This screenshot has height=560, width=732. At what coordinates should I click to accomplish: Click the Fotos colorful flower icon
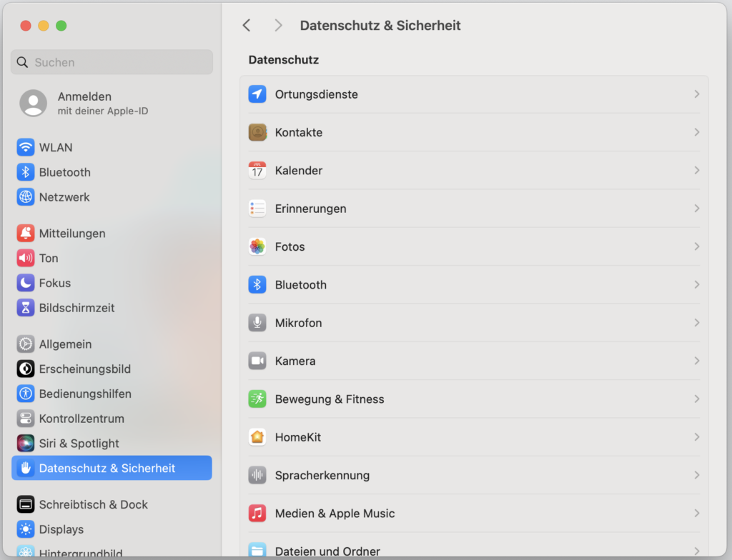tap(257, 246)
